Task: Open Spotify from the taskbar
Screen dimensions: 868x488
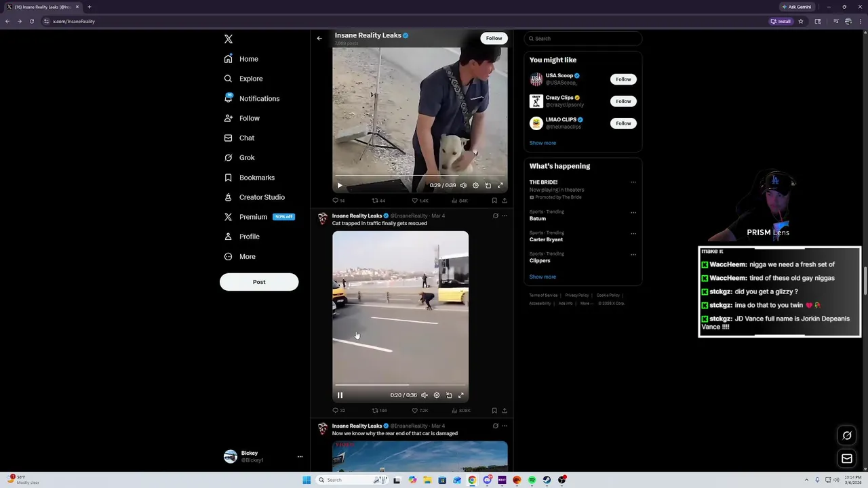Action: point(532,480)
